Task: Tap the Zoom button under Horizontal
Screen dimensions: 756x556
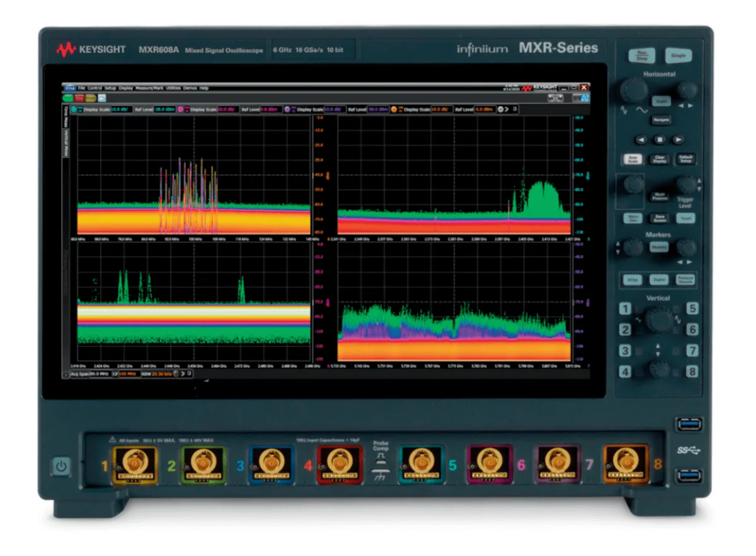Action: point(661,101)
